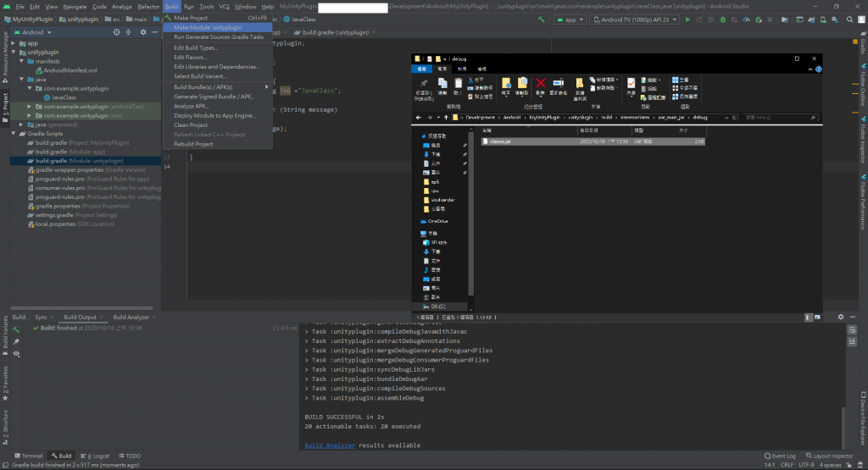Expand com.example.unityplugin (androidTest) package node
The height and width of the screenshot is (470, 868).
(x=30, y=106)
